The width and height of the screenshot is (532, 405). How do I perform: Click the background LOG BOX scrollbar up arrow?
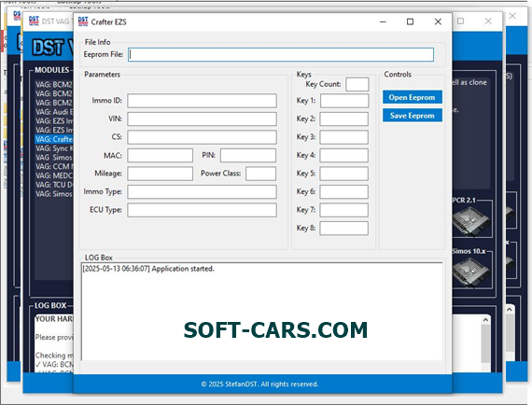click(x=485, y=320)
